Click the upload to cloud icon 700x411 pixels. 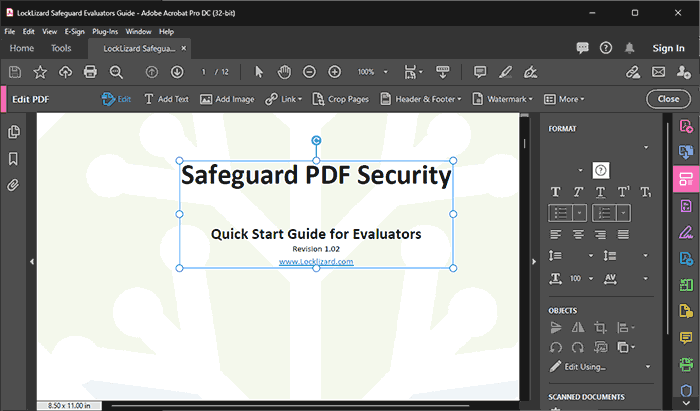[65, 72]
